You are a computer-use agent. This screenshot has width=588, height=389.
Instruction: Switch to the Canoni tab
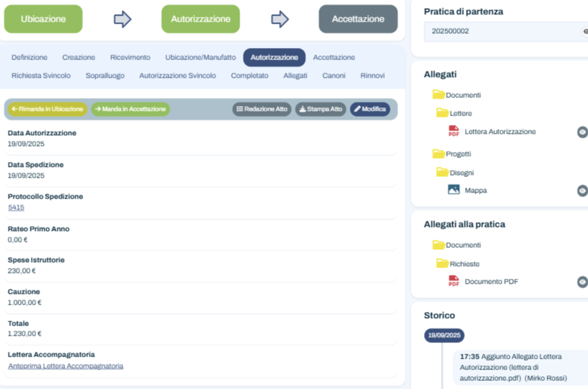pyautogui.click(x=333, y=76)
